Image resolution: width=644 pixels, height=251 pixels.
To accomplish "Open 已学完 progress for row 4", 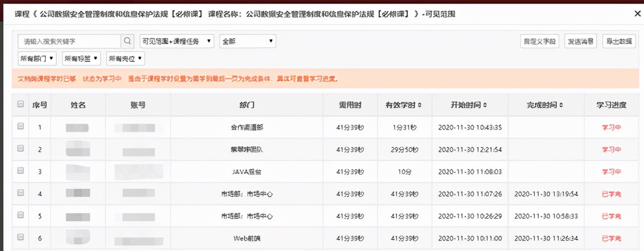I will 611,194.
